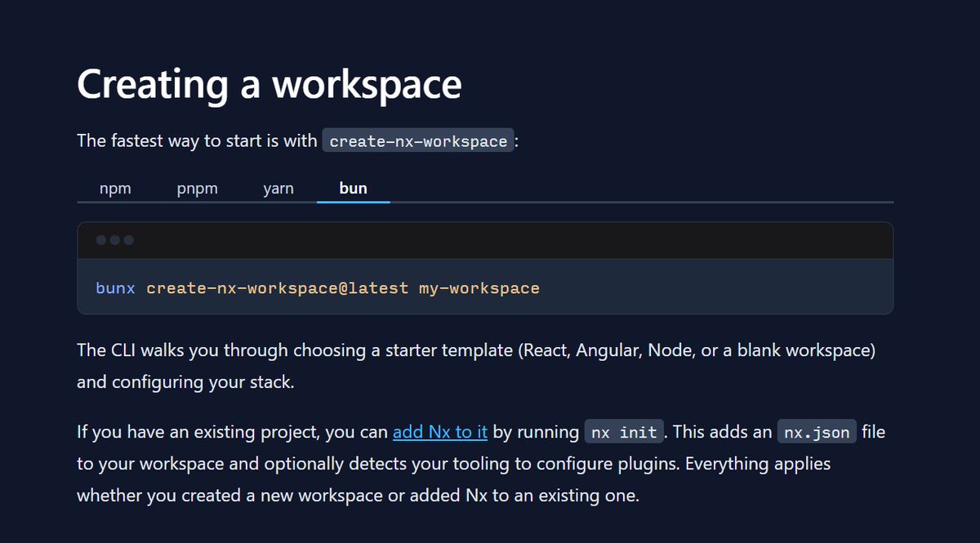Select the bun tab

point(353,189)
